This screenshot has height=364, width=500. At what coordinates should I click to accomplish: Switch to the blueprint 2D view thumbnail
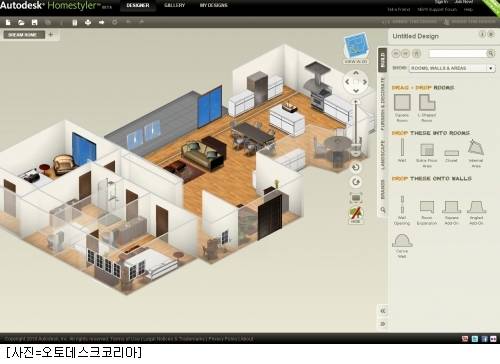(356, 46)
